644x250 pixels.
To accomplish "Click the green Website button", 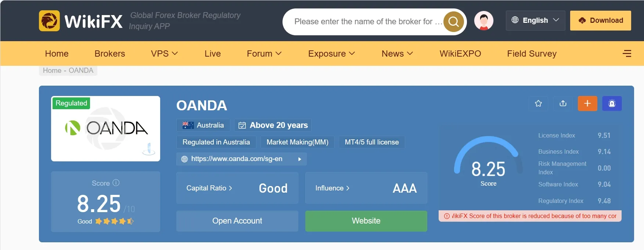I will tap(366, 221).
